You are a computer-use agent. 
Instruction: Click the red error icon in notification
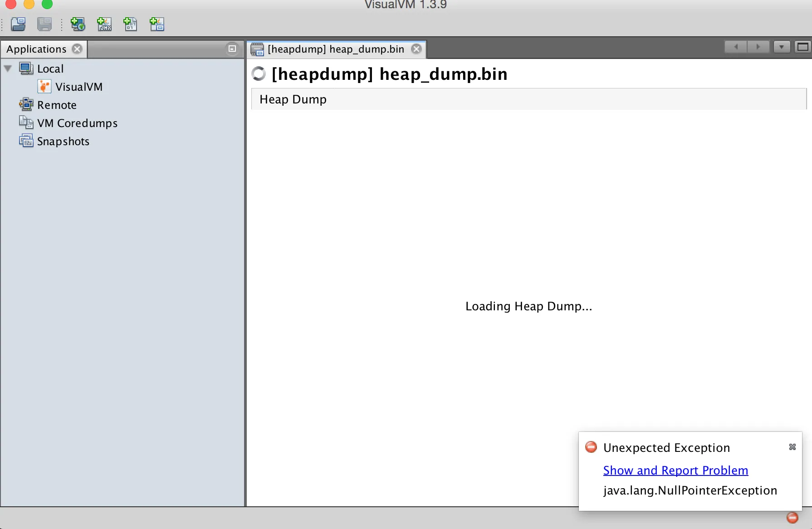tap(591, 447)
